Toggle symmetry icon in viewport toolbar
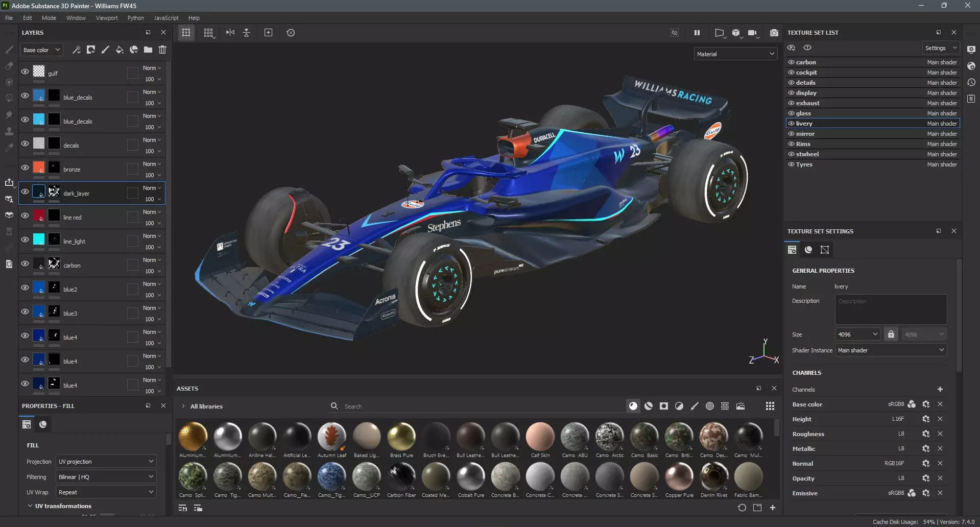This screenshot has height=527, width=980. (x=230, y=33)
